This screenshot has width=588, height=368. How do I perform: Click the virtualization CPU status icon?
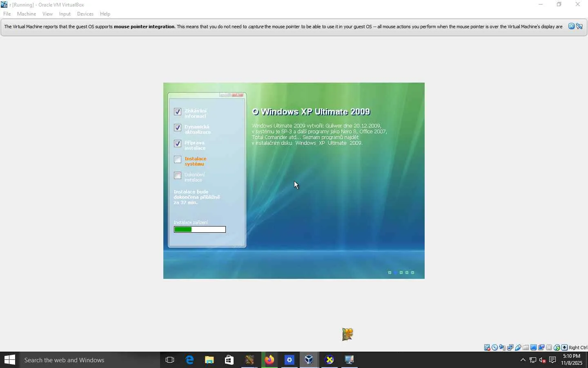coord(549,348)
